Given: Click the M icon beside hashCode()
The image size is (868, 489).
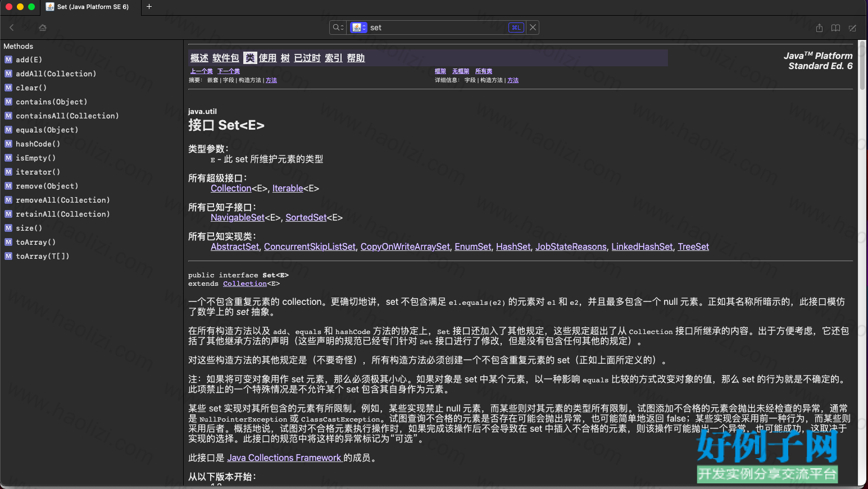Looking at the screenshot, I should 8,144.
